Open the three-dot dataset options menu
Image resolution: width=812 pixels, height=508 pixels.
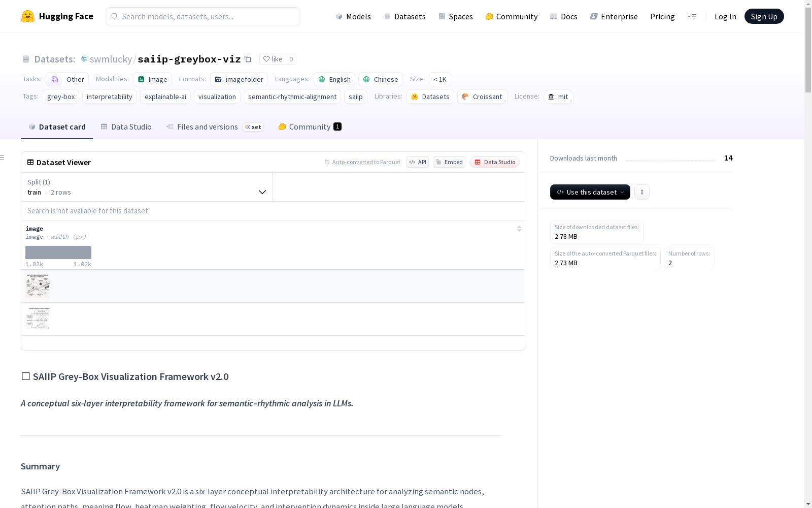click(x=642, y=192)
